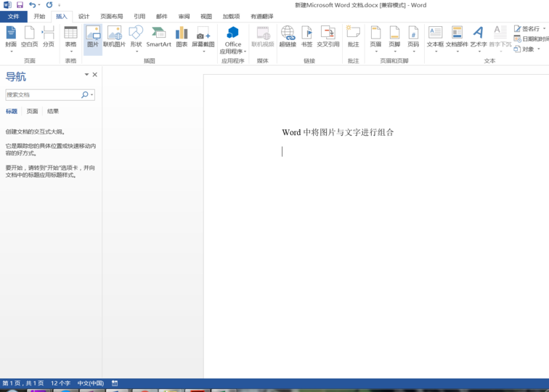The height and width of the screenshot is (392, 549).
Task: Select the Headings (标题) navigation tab
Action: click(12, 111)
